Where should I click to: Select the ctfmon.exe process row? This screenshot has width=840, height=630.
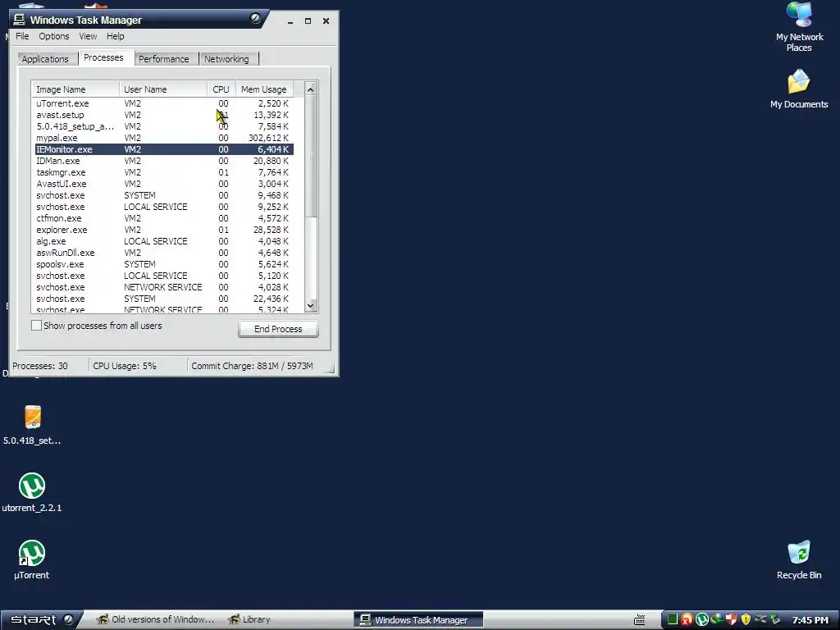pos(164,218)
